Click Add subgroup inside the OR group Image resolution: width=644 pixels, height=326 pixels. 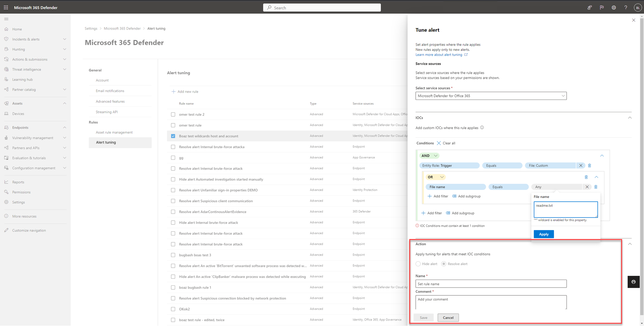466,196
